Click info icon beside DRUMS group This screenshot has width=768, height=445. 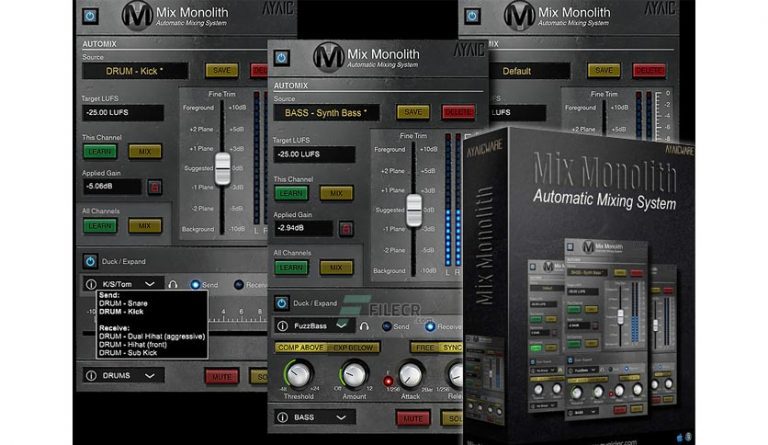tap(89, 376)
